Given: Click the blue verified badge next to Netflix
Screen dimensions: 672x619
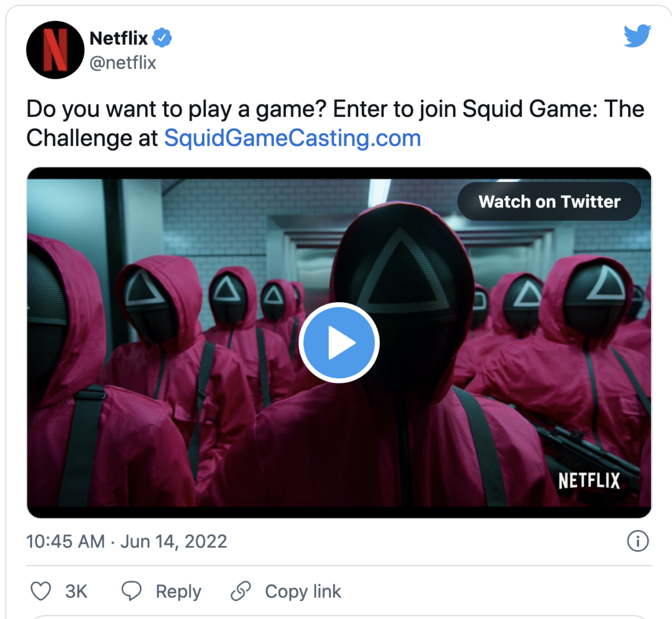Looking at the screenshot, I should 162,38.
